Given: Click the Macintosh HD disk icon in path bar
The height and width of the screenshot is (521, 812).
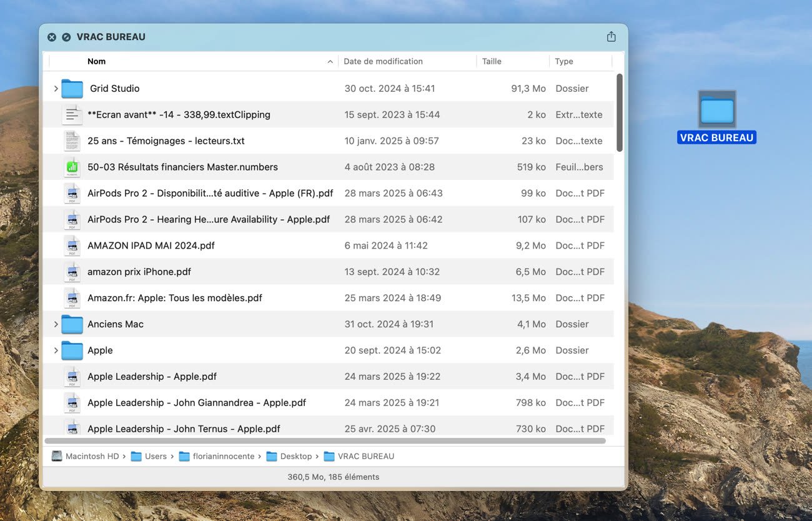Looking at the screenshot, I should pos(57,457).
